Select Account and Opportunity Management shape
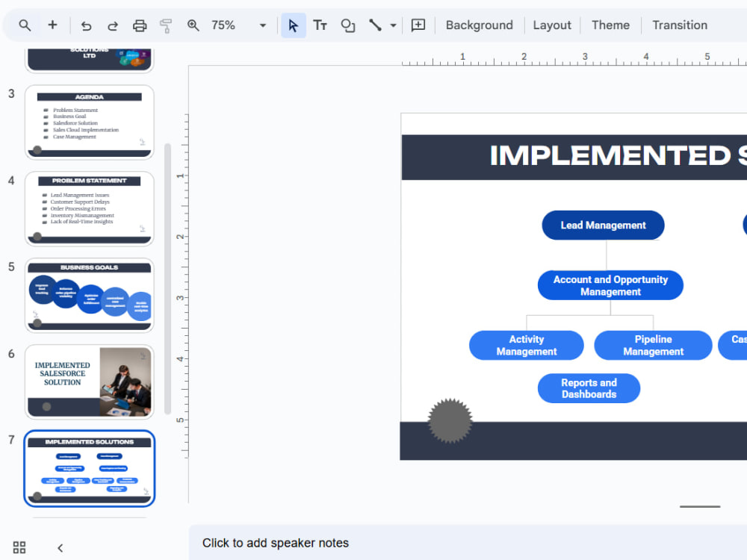747x560 pixels. point(610,285)
